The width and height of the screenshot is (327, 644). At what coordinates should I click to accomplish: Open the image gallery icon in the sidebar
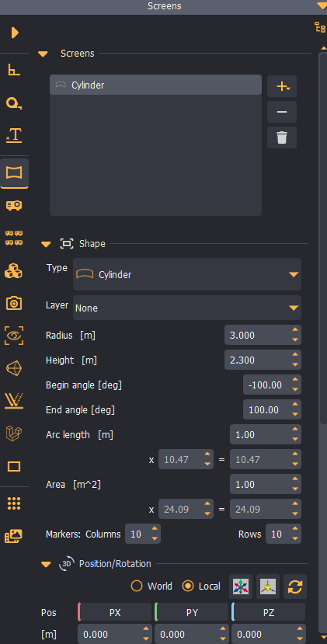click(x=13, y=535)
